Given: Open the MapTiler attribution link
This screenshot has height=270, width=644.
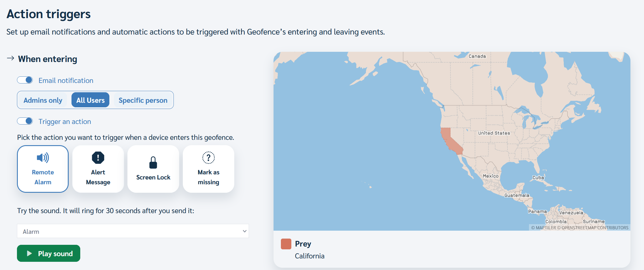Looking at the screenshot, I should (543, 228).
